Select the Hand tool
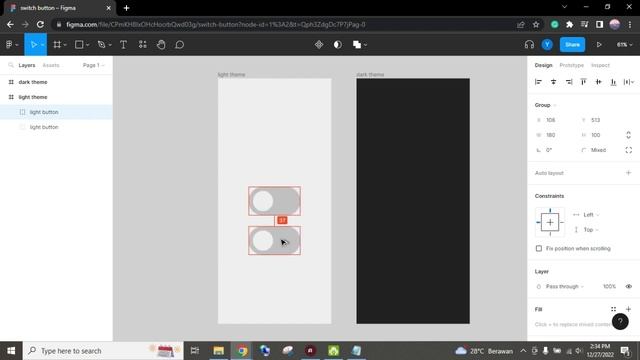 click(161, 44)
